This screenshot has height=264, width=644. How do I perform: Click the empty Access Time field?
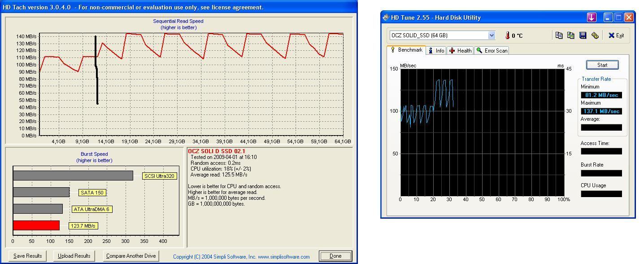pos(601,151)
